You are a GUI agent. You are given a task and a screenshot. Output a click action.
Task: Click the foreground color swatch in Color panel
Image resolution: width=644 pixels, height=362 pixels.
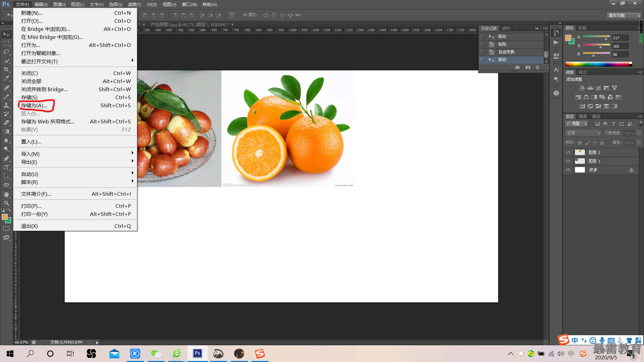568,38
